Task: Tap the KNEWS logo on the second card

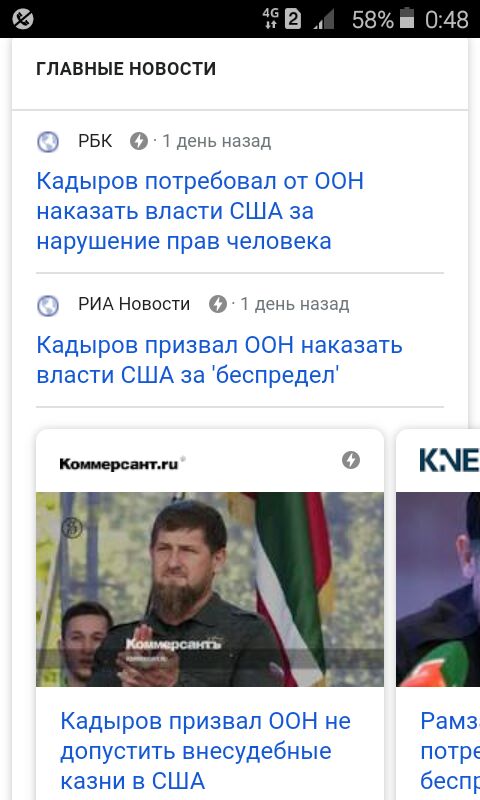Action: click(449, 460)
